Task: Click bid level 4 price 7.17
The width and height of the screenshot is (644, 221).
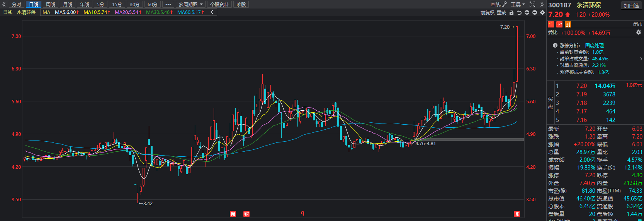Action: click(581, 111)
